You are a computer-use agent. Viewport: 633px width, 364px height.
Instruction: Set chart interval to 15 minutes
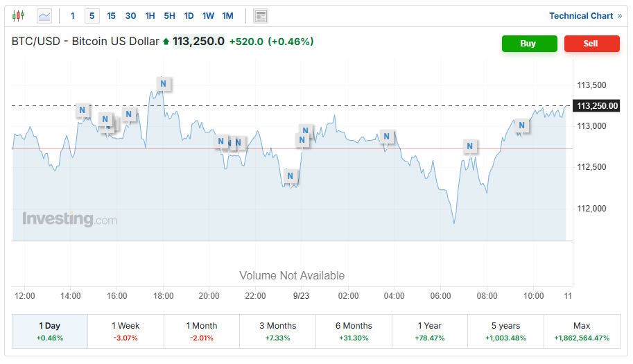[111, 15]
